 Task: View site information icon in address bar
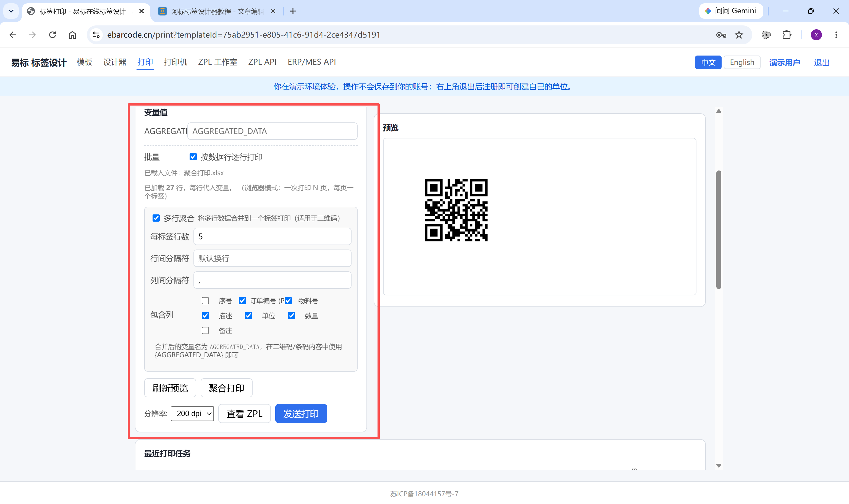96,35
